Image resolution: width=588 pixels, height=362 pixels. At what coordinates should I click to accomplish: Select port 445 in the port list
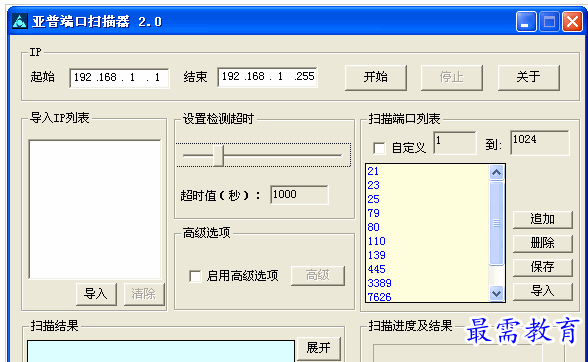coord(427,269)
